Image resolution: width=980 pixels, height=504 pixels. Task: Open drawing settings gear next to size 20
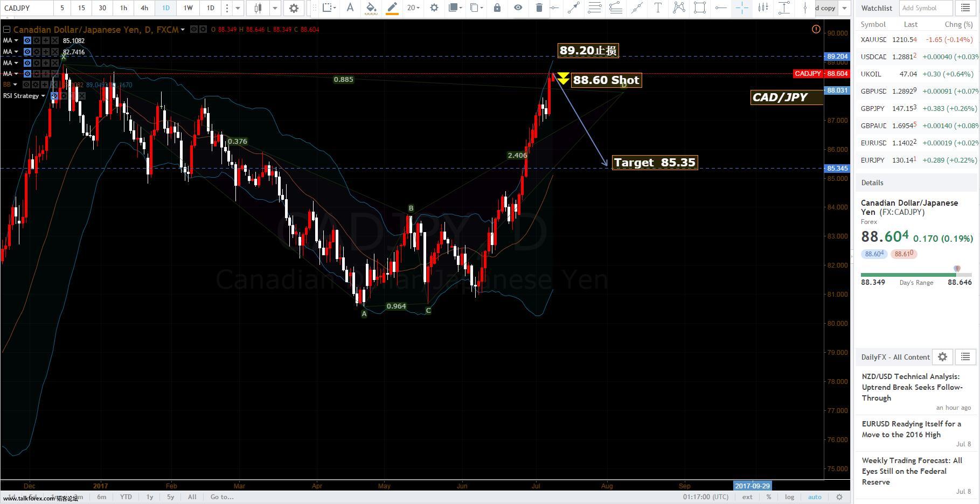coord(434,8)
